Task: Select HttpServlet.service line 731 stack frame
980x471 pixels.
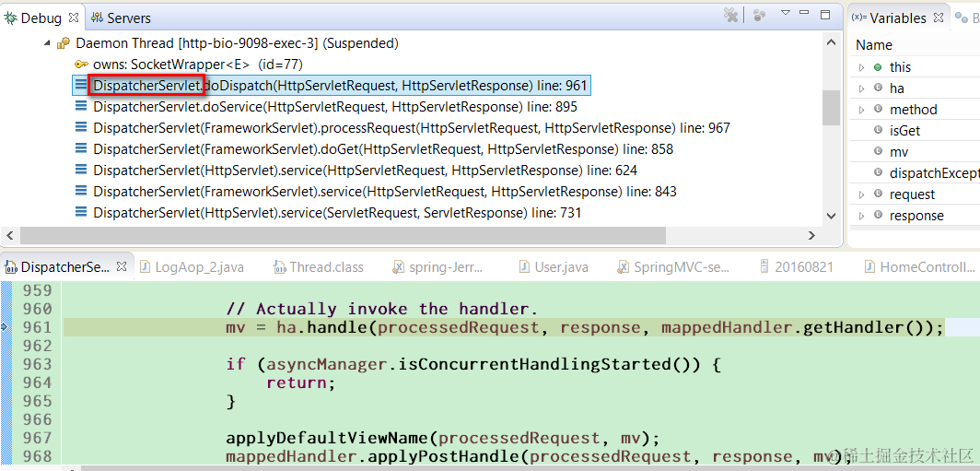Action: coord(337,213)
